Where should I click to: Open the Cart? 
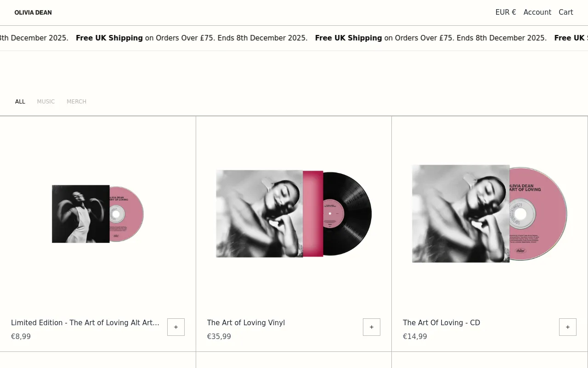coord(565,12)
